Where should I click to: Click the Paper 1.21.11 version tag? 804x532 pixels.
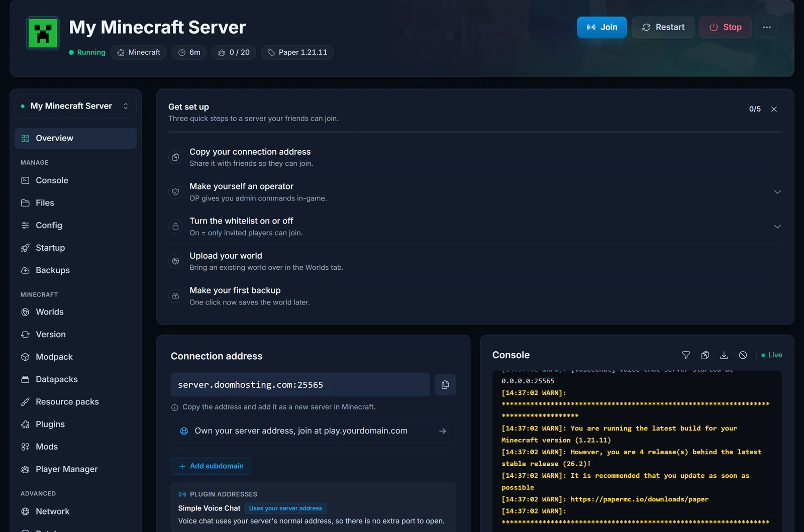(297, 52)
